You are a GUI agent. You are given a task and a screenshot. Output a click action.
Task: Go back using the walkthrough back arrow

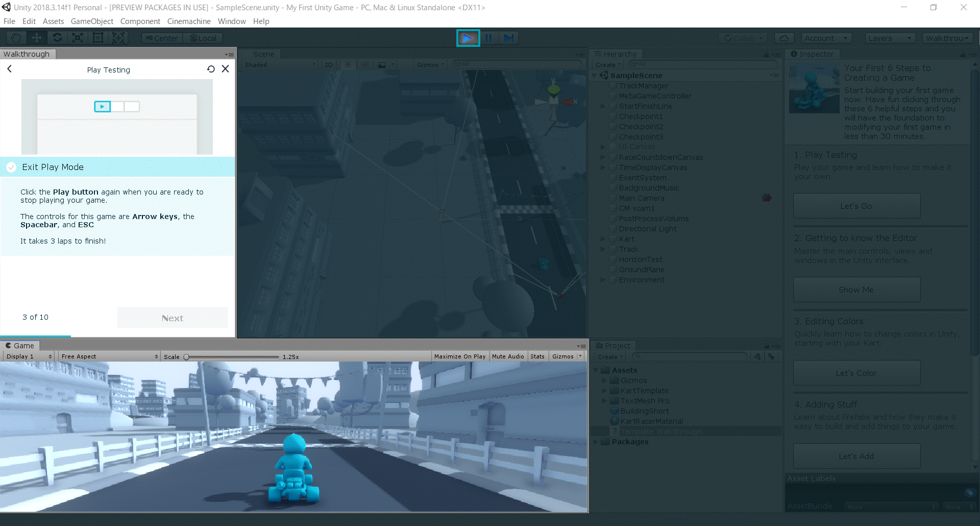(9, 69)
